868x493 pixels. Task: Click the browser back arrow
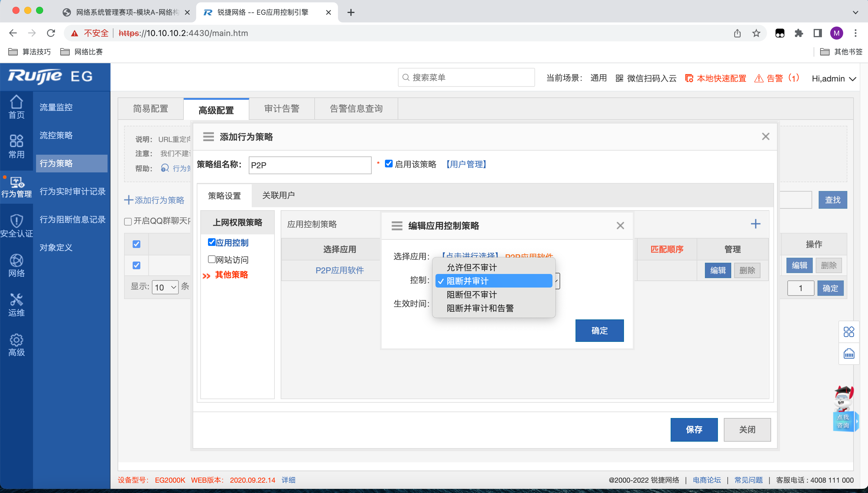point(13,33)
